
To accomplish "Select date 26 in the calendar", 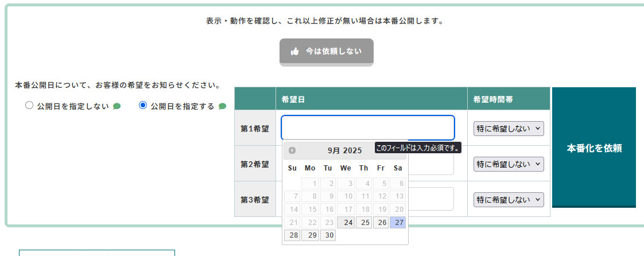I will (381, 223).
